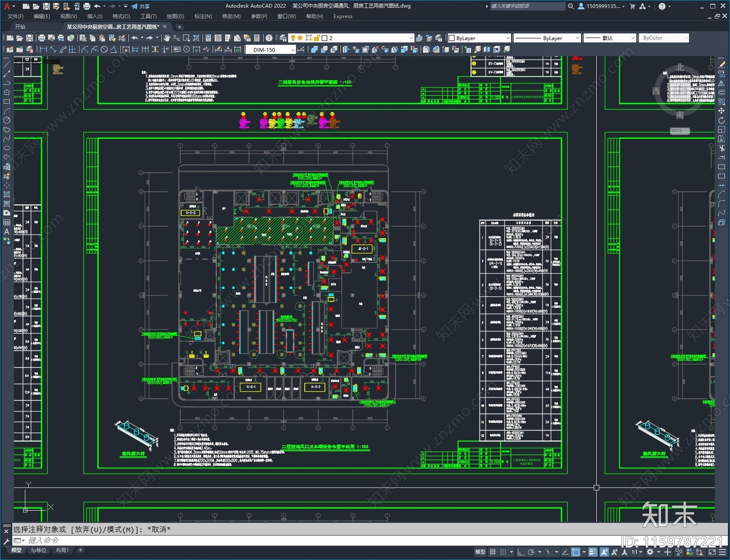The width and height of the screenshot is (730, 560).
Task: Select the Linear dimension tool
Action: coord(43,50)
